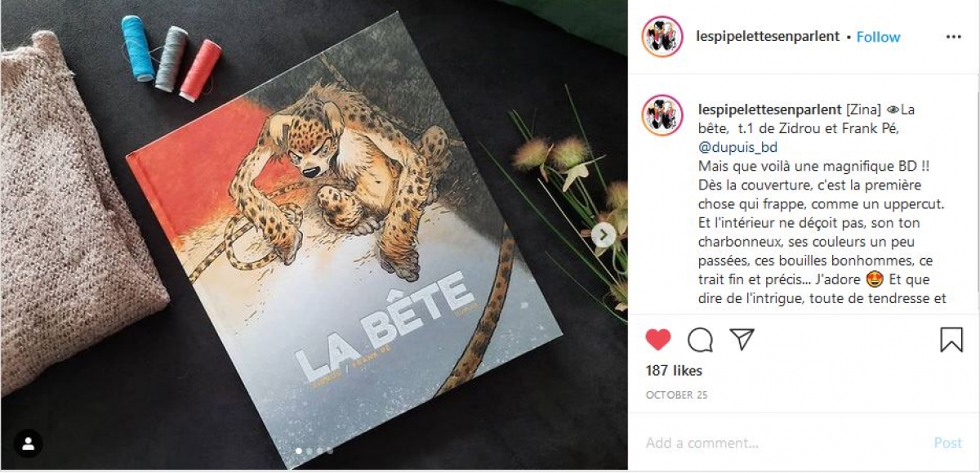980x473 pixels.
Task: Open profile picture in post header
Action: pyautogui.click(x=662, y=37)
